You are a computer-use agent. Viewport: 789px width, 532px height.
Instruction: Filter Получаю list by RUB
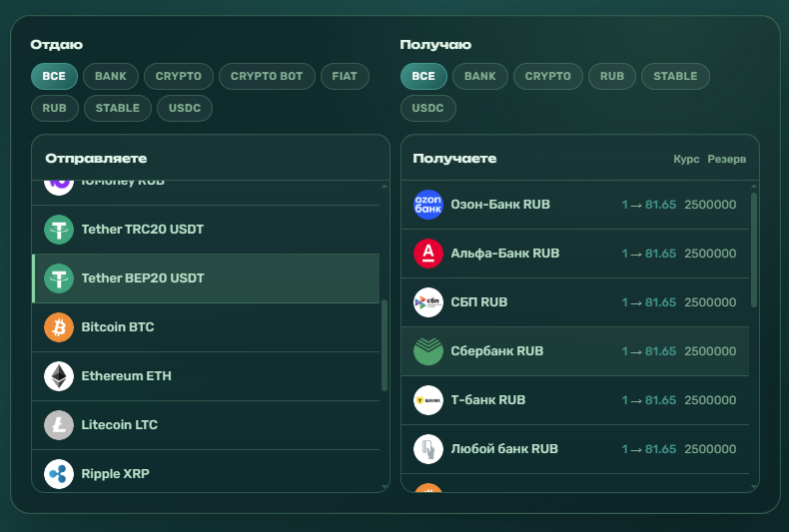click(x=612, y=77)
